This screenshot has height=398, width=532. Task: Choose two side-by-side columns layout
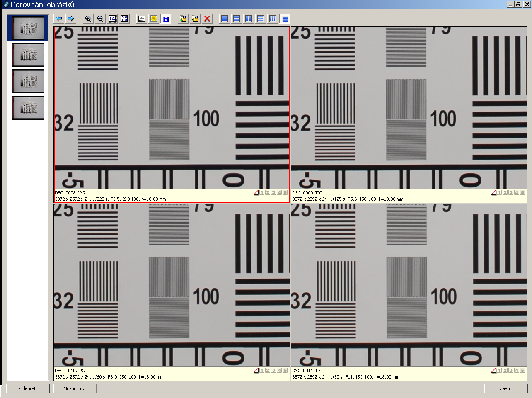(249, 19)
